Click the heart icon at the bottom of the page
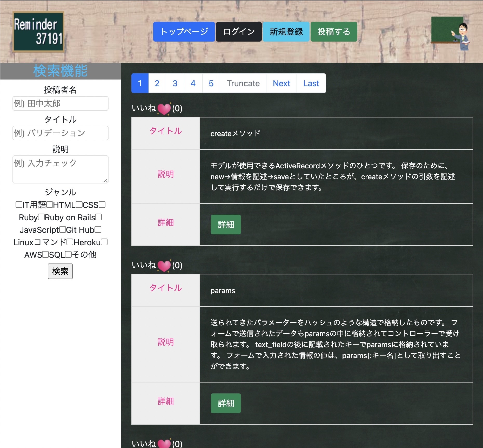 164,443
